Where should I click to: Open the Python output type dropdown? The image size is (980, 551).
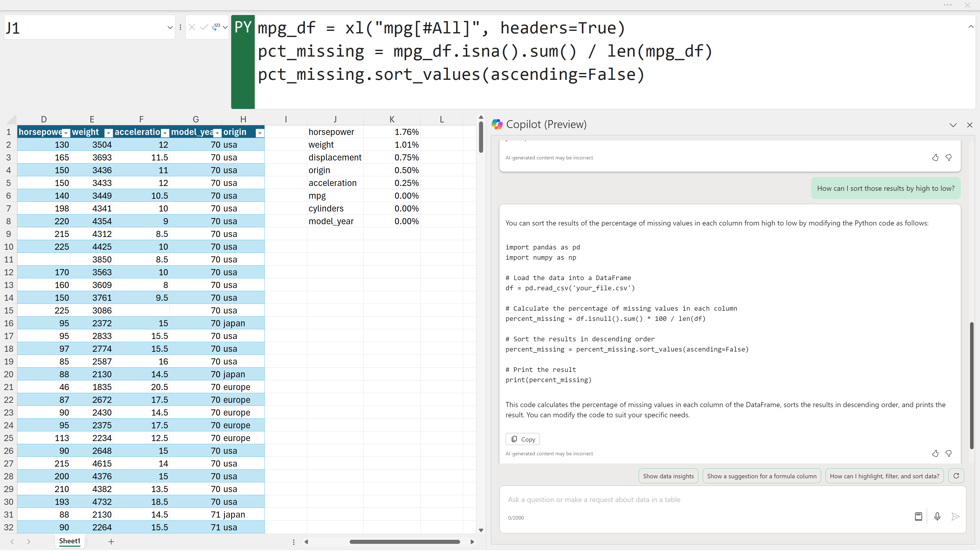(225, 27)
